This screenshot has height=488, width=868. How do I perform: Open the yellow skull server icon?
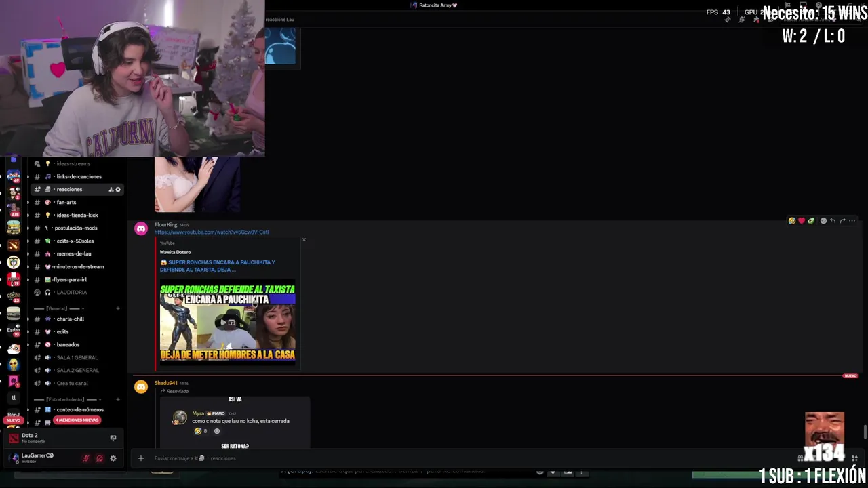(14, 365)
